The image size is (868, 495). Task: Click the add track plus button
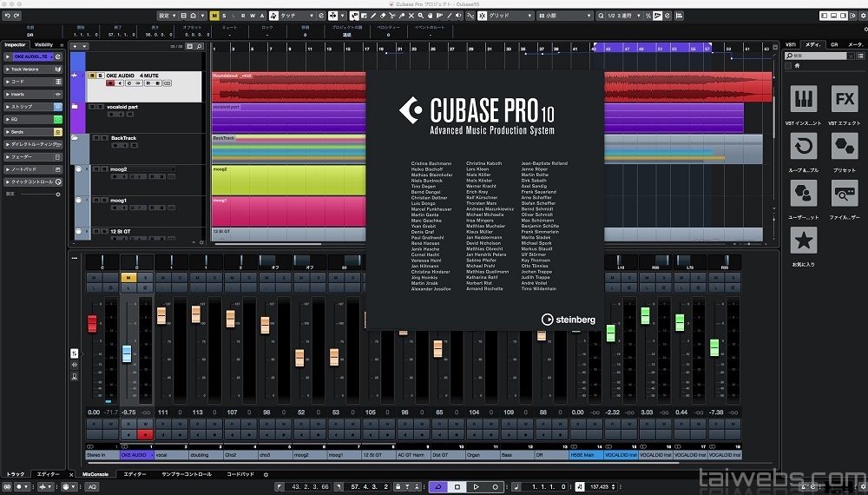[x=76, y=45]
